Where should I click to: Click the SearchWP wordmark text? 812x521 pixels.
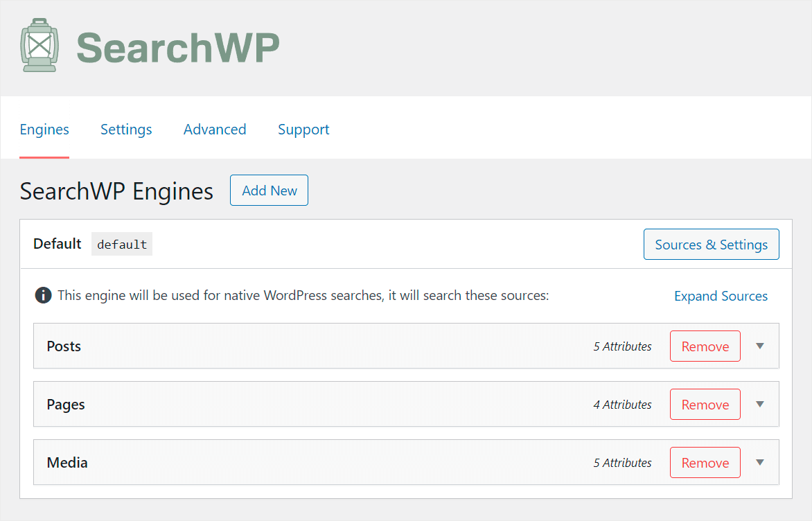tap(178, 48)
